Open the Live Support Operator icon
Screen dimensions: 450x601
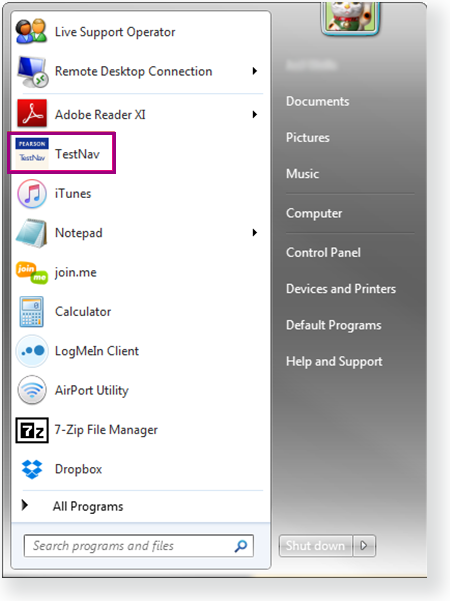(x=31, y=31)
